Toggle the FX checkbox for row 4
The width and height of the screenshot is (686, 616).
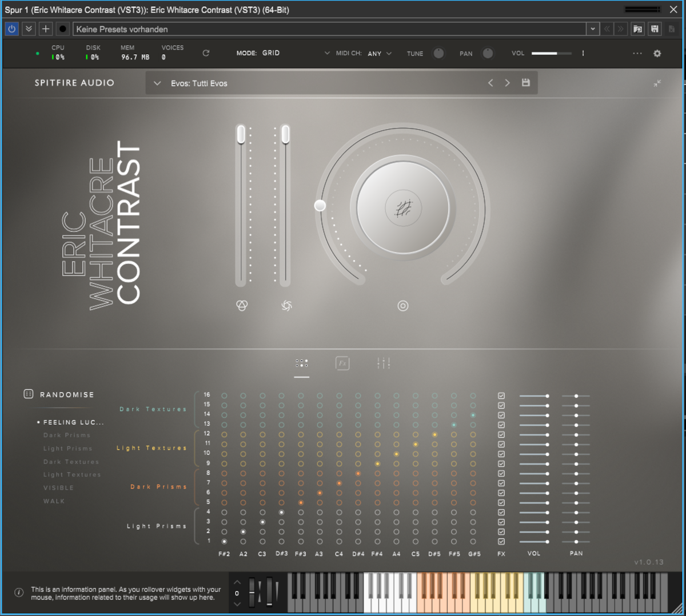[x=501, y=512]
